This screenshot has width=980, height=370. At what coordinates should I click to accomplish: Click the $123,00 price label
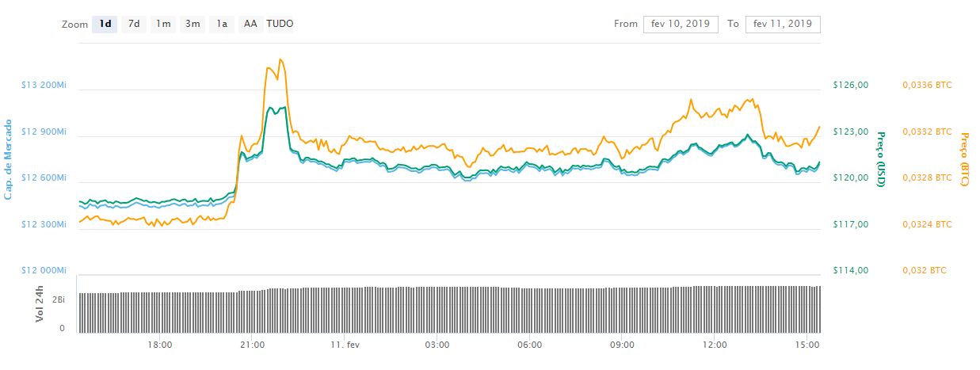pyautogui.click(x=852, y=132)
